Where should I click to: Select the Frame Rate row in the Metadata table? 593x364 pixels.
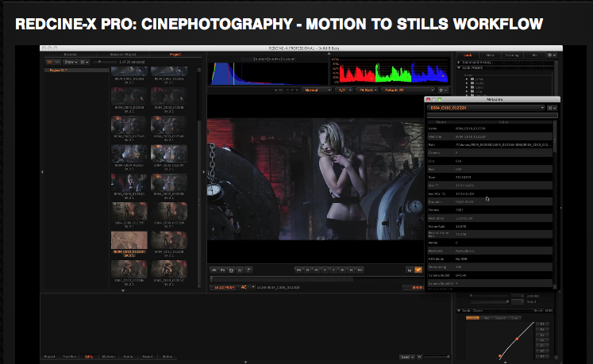pyautogui.click(x=490, y=227)
